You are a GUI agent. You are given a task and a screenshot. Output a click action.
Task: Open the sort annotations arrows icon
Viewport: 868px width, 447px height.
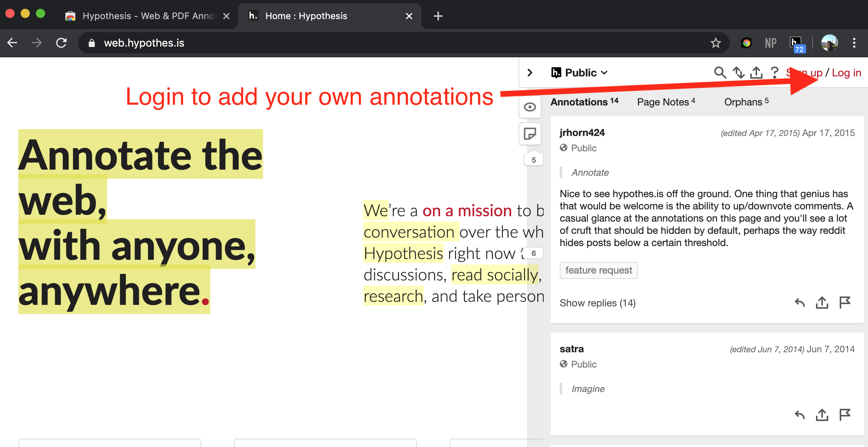click(738, 73)
